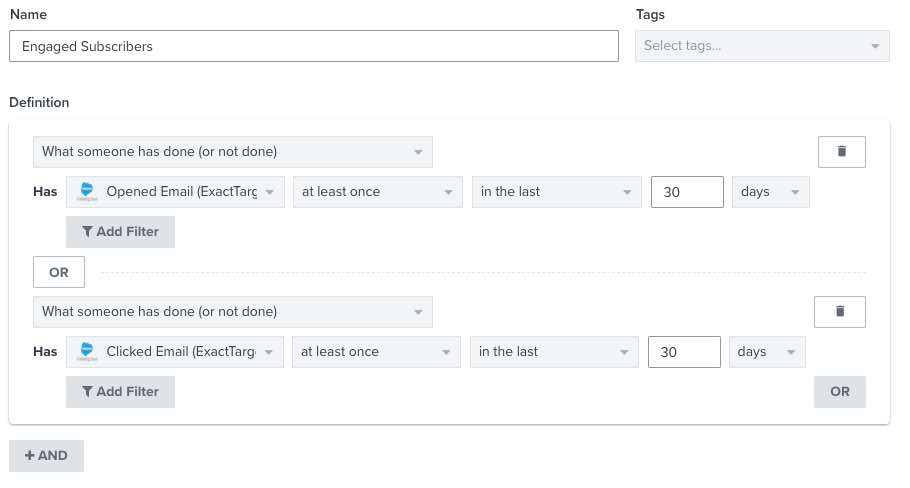
Task: Open Clicked Email metric dropdown
Action: tap(175, 352)
